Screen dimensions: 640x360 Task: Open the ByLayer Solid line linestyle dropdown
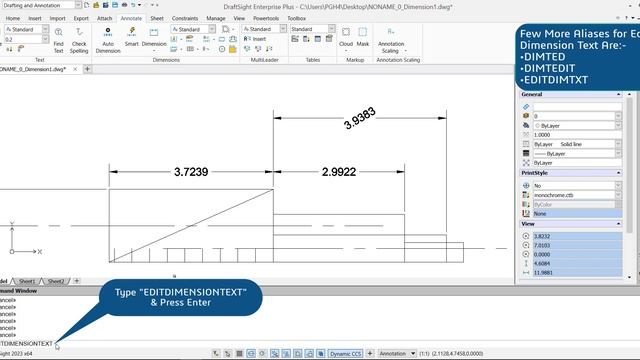click(618, 144)
